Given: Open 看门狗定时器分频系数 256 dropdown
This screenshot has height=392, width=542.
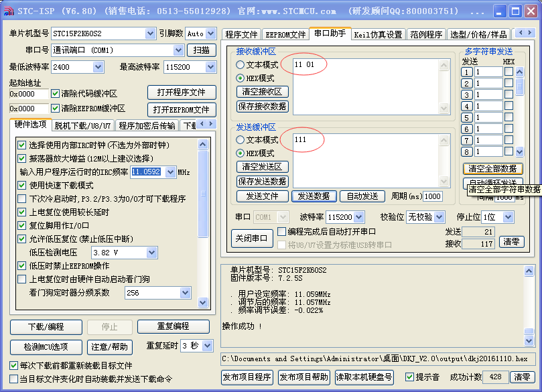Looking at the screenshot, I should coord(186,293).
